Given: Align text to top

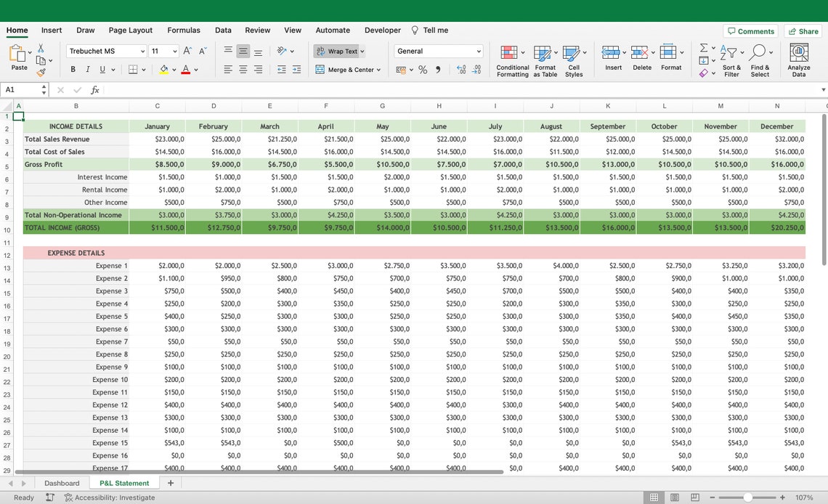Looking at the screenshot, I should [x=228, y=51].
